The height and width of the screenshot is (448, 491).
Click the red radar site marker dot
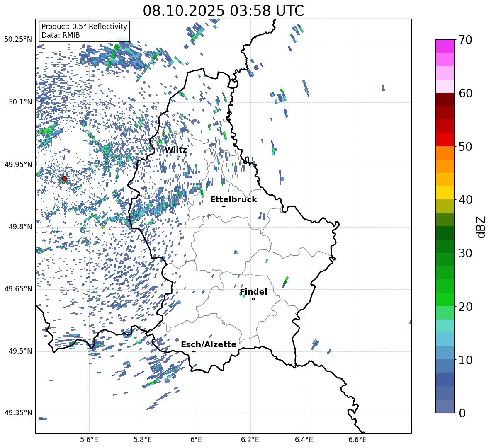pos(64,179)
